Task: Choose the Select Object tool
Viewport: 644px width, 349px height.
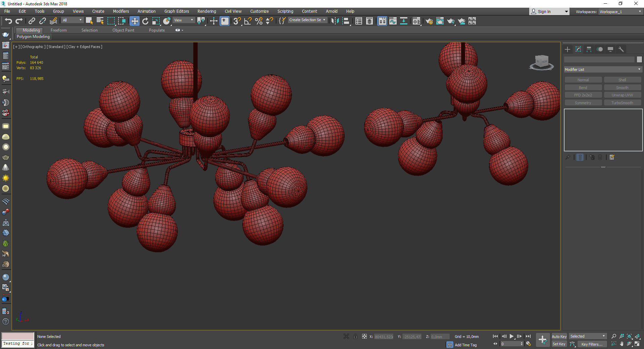Action: [x=89, y=21]
